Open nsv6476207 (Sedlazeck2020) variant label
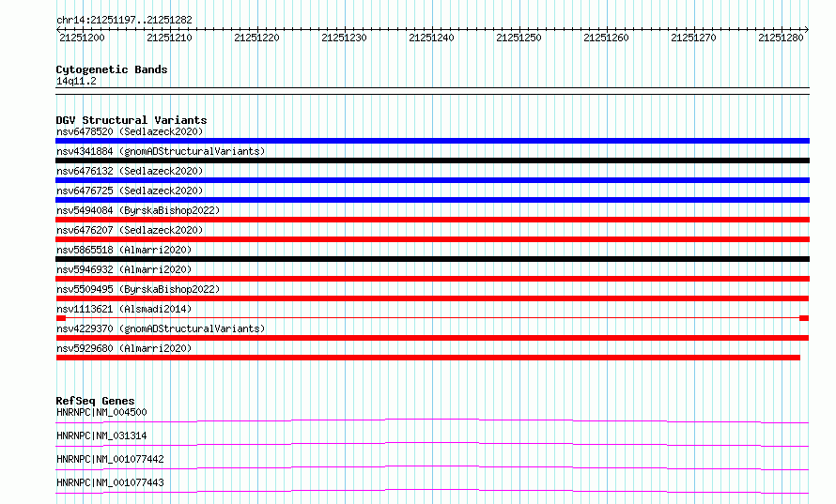 point(130,230)
